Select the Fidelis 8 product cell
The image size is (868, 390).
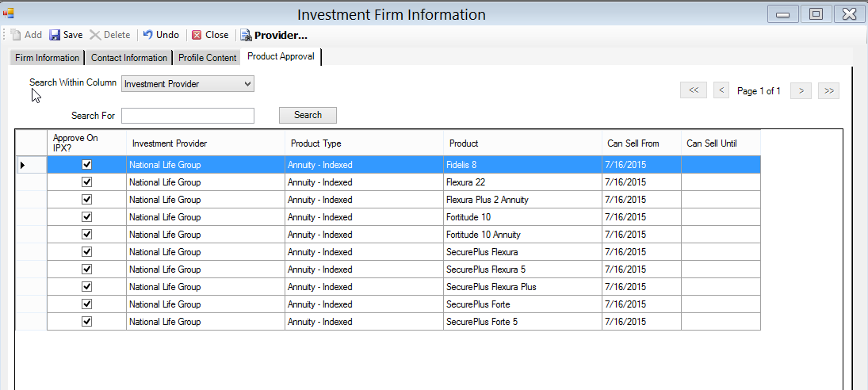tap(522, 165)
